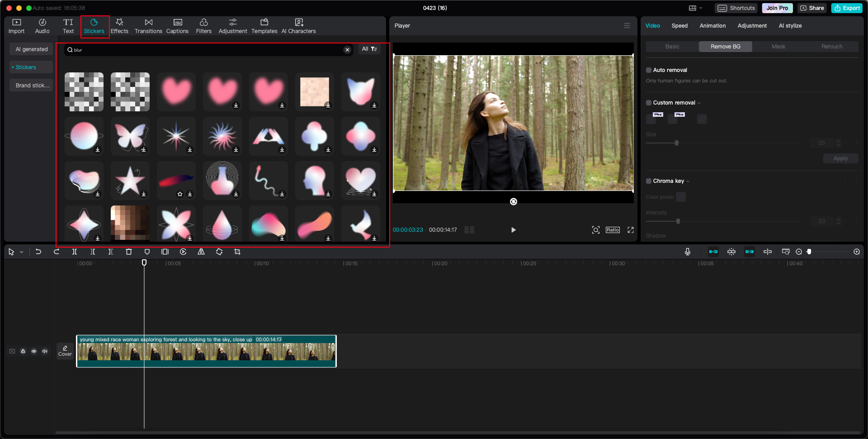Click the delete trash icon
The height and width of the screenshot is (439, 868).
click(x=129, y=252)
